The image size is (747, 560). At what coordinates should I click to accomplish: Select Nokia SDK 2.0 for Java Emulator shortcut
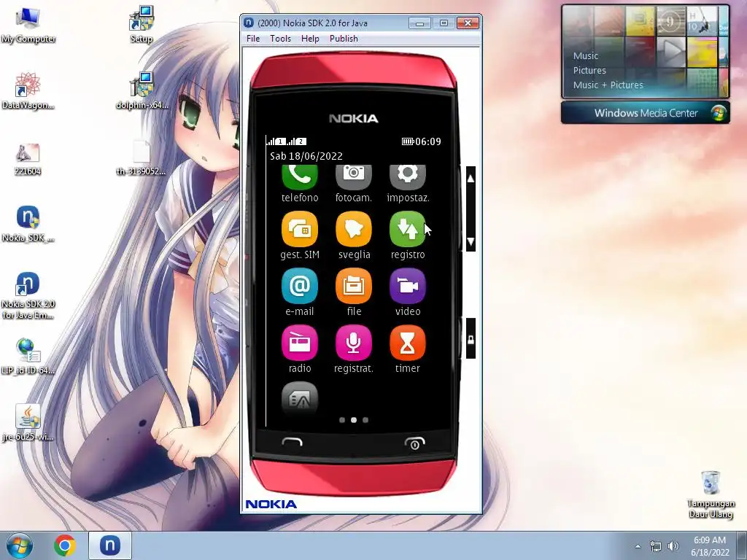click(x=28, y=295)
